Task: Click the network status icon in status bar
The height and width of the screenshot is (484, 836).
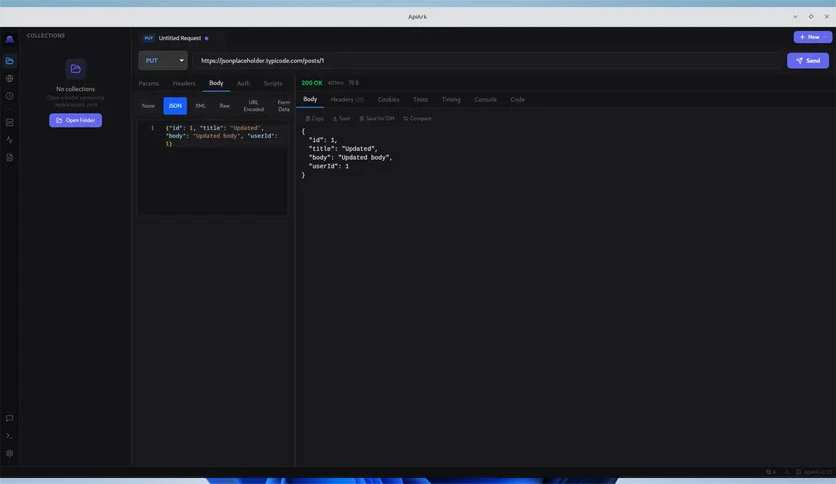Action: click(x=771, y=472)
